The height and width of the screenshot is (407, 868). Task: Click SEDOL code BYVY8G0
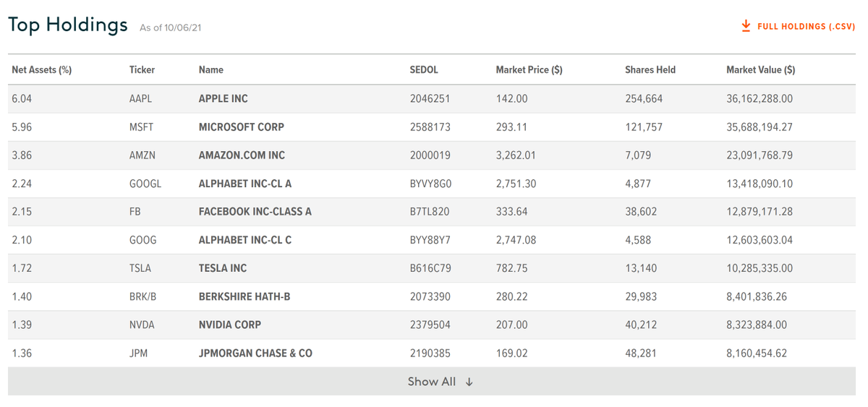point(430,184)
